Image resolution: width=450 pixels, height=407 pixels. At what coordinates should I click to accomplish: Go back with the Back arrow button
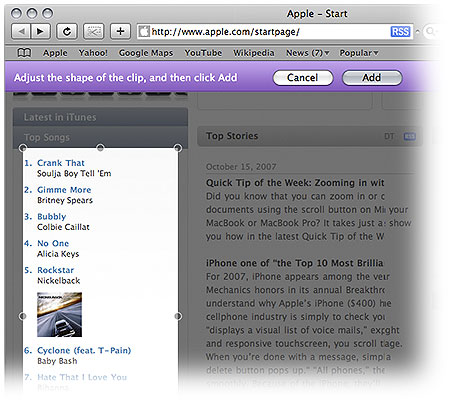point(21,32)
